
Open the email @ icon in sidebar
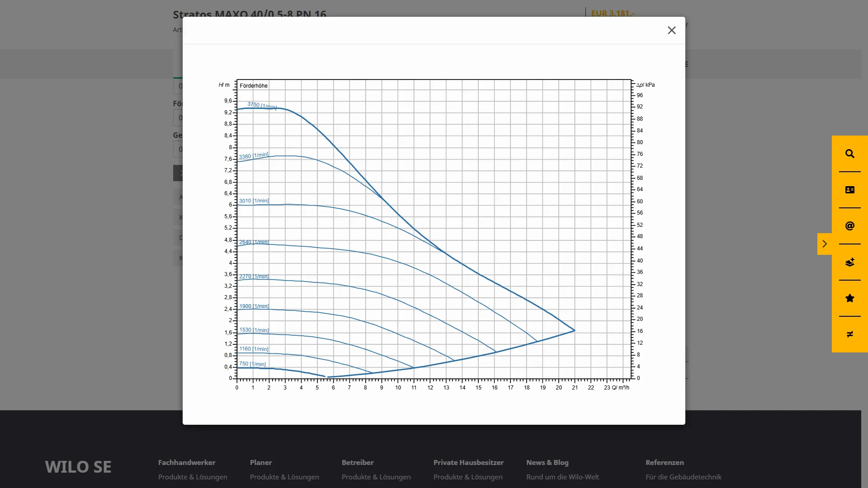pyautogui.click(x=849, y=226)
